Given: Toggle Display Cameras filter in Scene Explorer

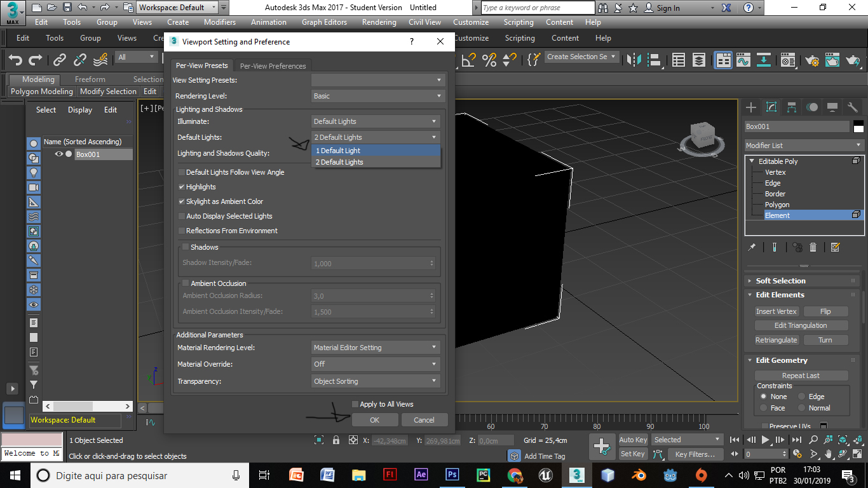Looking at the screenshot, I should pos(34,187).
